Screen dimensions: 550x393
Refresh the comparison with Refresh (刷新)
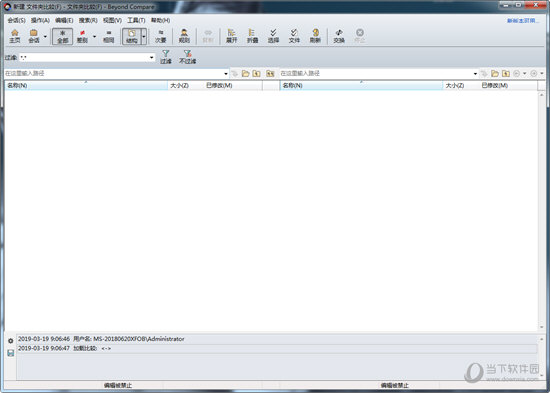pyautogui.click(x=315, y=36)
